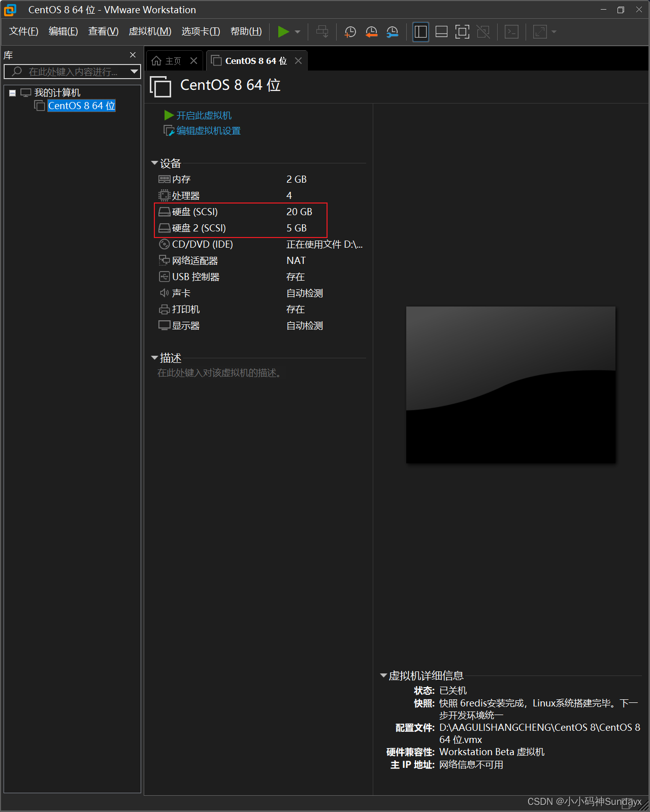The width and height of the screenshot is (650, 812).
Task: Click 编辑虚拟机设置 link
Action: (x=208, y=131)
